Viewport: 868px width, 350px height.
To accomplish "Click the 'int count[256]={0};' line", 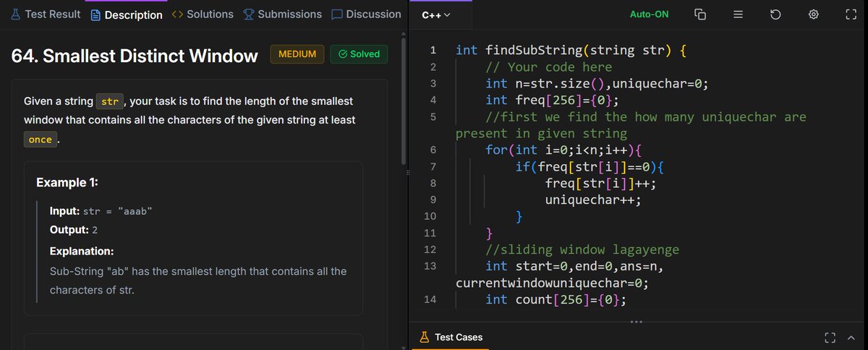I will (x=556, y=299).
